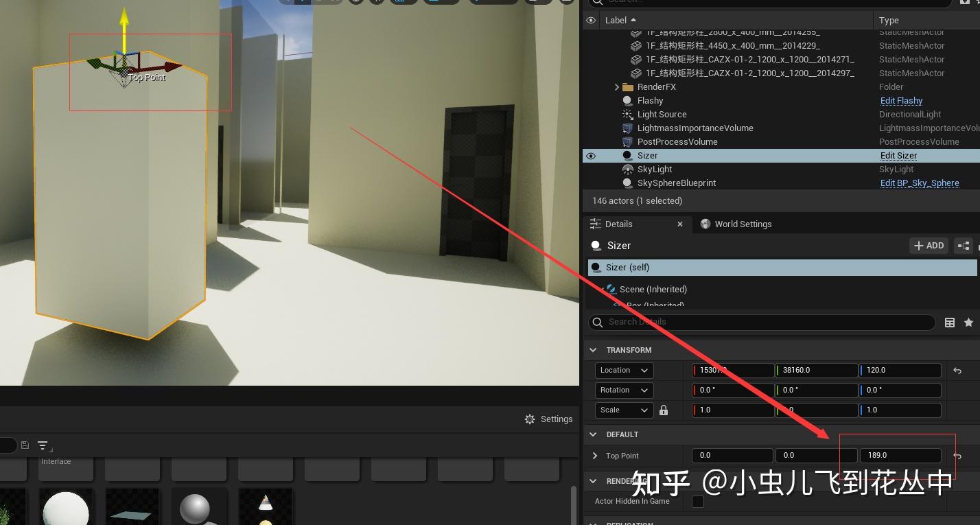Click the Top Point revert arrow
The image size is (980, 525).
[x=957, y=455]
